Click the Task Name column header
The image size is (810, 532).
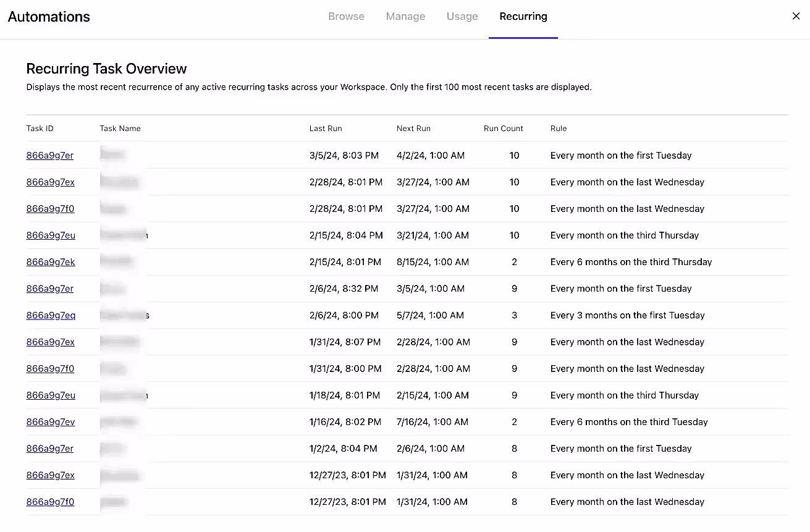[120, 129]
